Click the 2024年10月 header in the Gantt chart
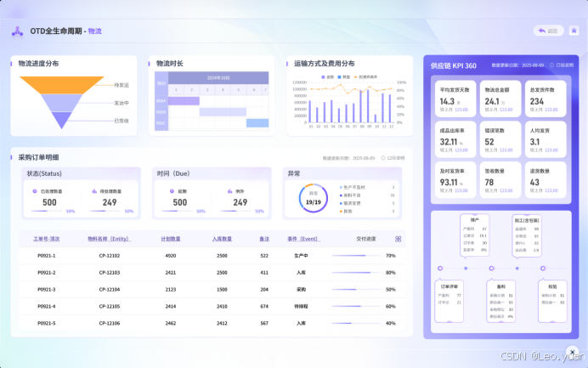 point(218,77)
